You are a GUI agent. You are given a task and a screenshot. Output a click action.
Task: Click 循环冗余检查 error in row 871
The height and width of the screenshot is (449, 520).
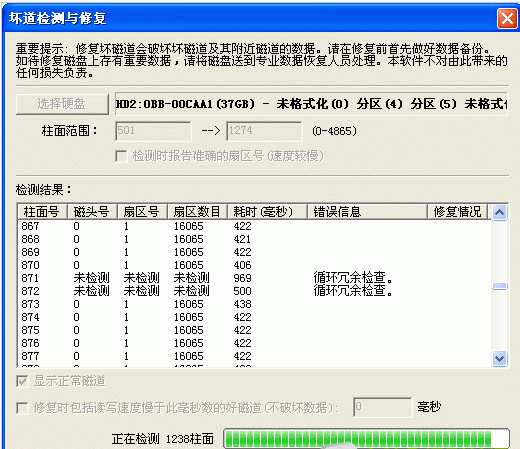point(353,278)
